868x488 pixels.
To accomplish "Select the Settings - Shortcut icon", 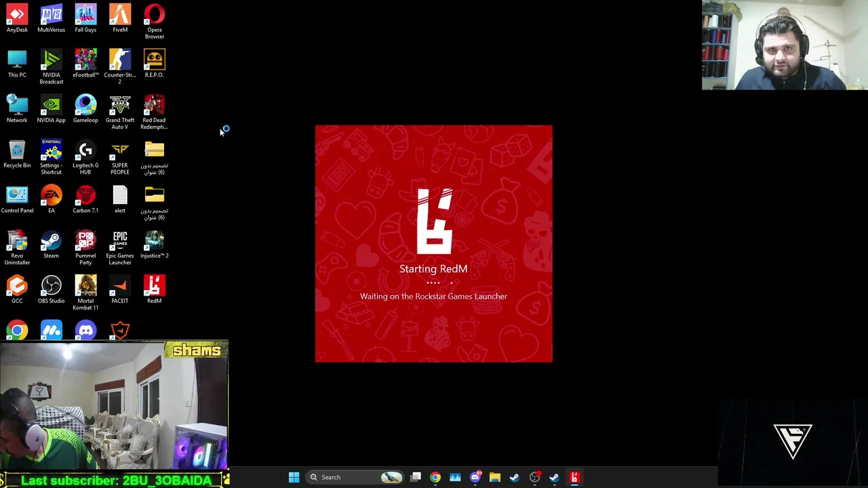I will click(x=52, y=157).
